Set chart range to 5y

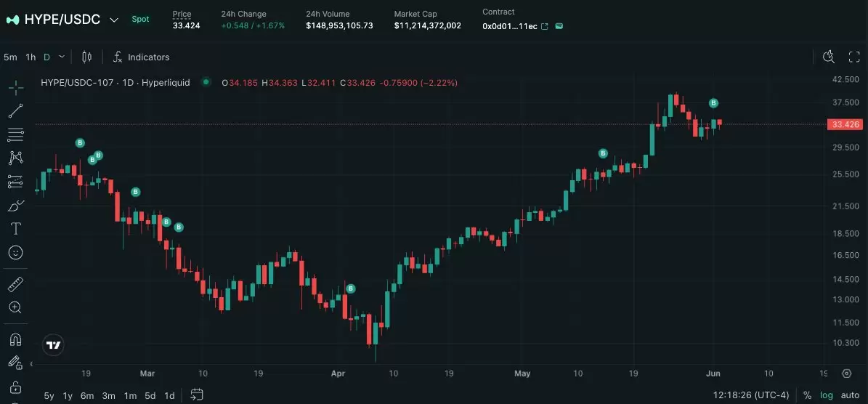coord(49,396)
